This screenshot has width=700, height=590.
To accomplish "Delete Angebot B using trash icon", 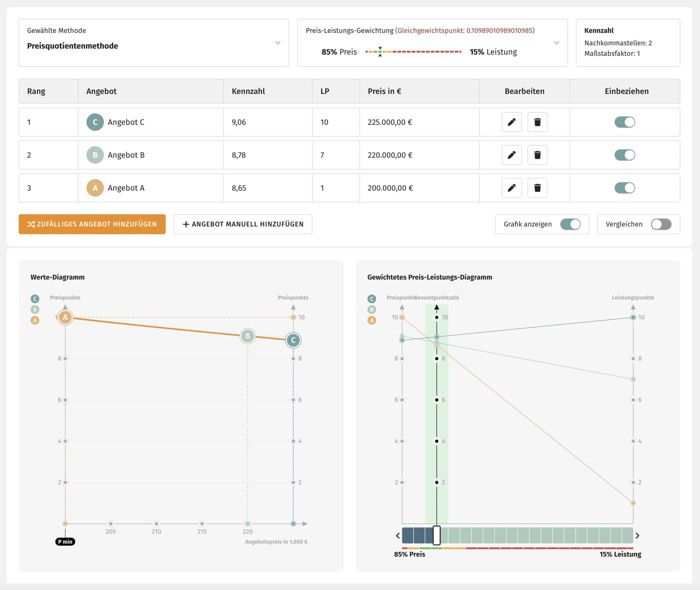I will [537, 155].
